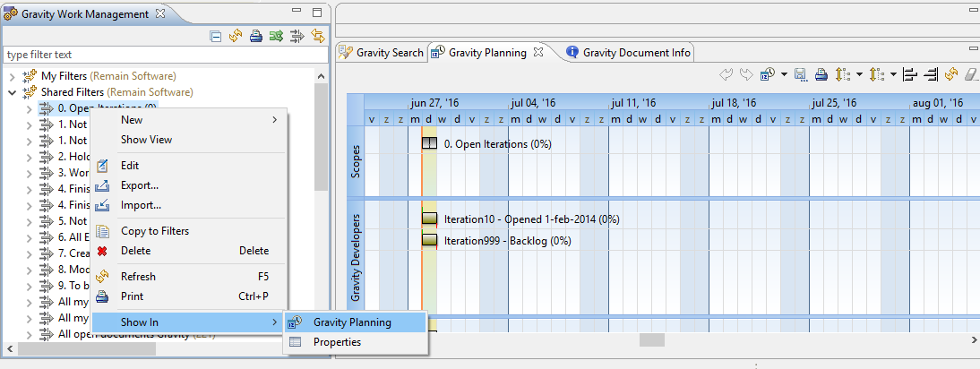This screenshot has width=980, height=369.
Task: Click the align right bars icon
Action: [x=930, y=74]
